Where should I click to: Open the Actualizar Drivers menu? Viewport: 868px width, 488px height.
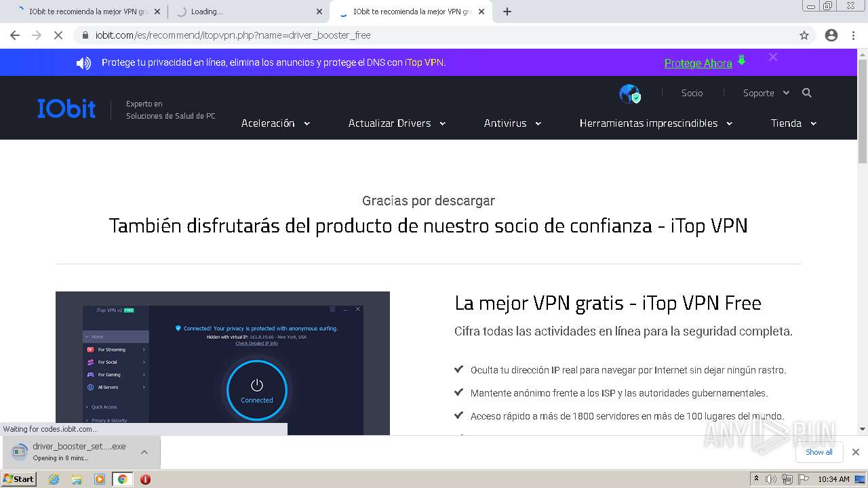(x=397, y=123)
